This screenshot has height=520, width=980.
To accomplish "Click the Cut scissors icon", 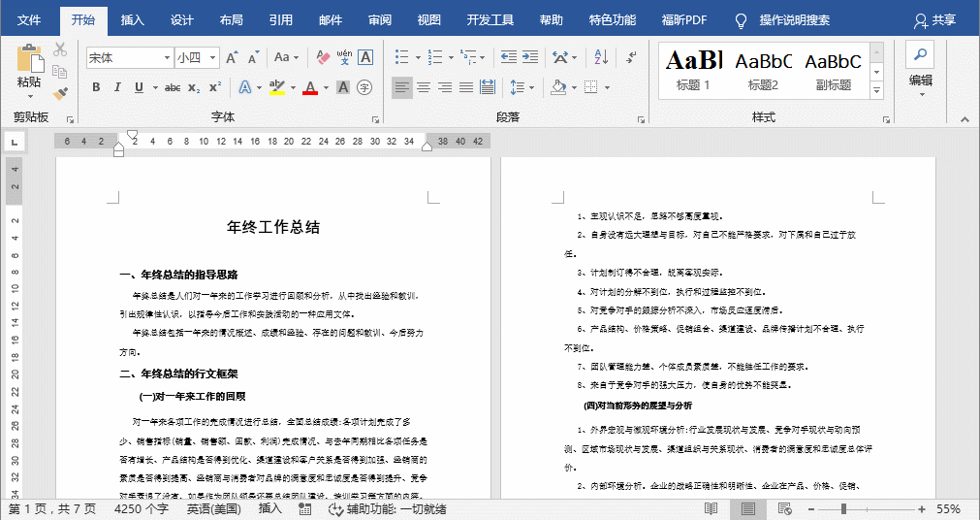I will pos(60,49).
